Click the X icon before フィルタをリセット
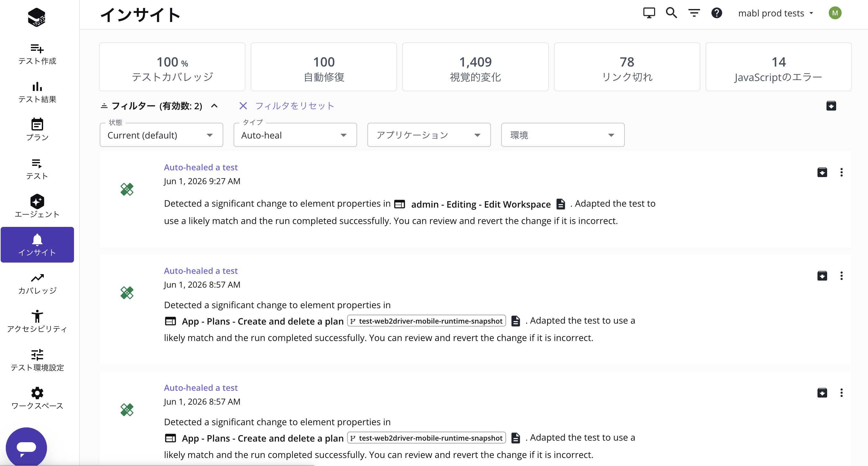The image size is (868, 466). (x=243, y=106)
